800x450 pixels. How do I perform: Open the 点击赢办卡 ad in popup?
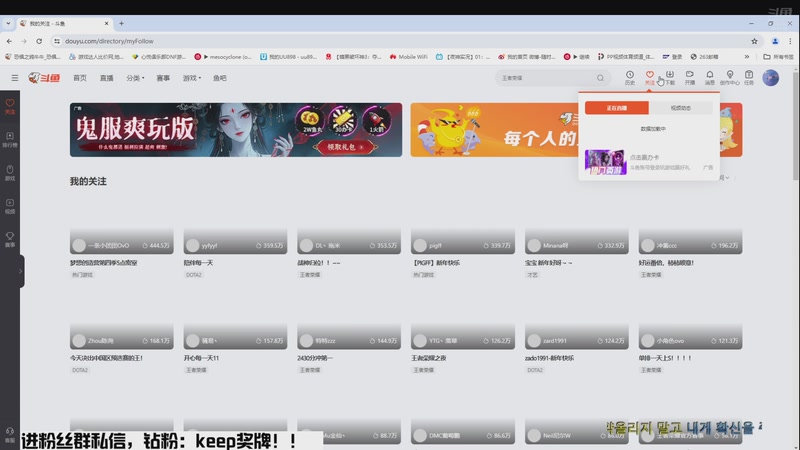[649, 162]
